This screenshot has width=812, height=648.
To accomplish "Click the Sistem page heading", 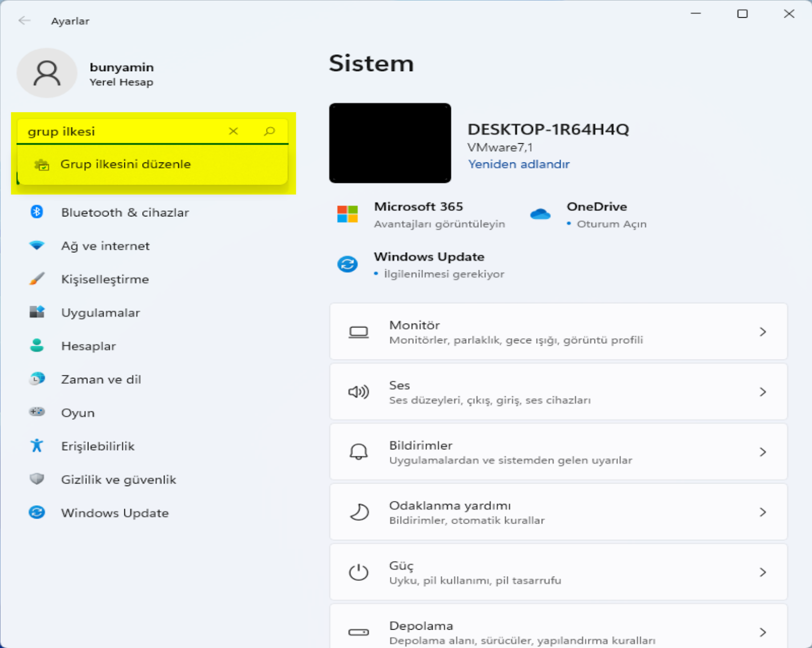I will (371, 63).
